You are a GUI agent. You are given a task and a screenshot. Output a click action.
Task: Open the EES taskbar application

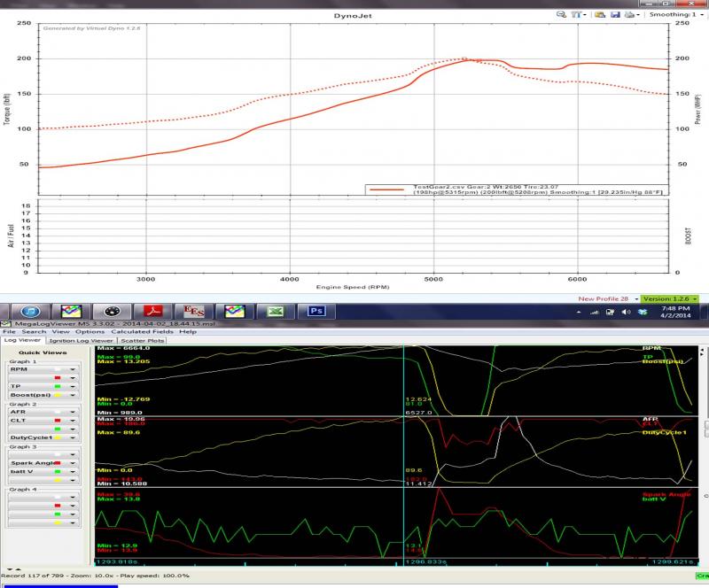[193, 312]
